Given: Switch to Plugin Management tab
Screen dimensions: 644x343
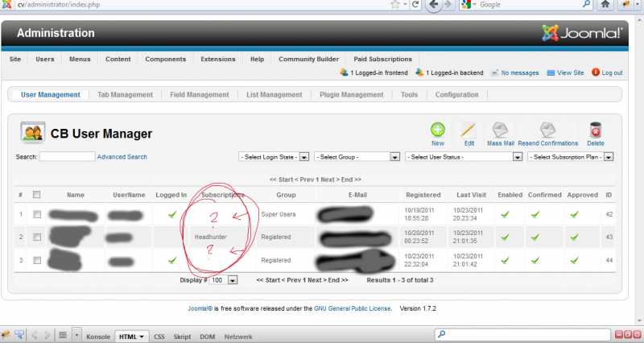Looking at the screenshot, I should coord(352,94).
